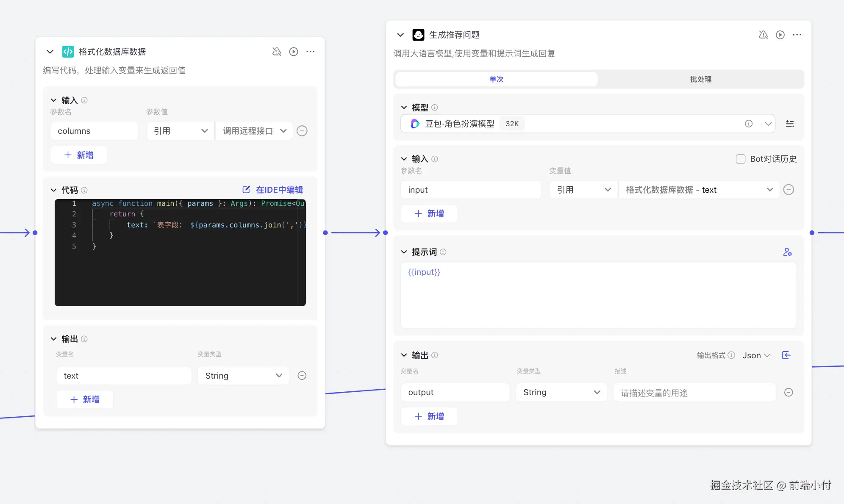This screenshot has height=504, width=844.
Task: Click the mute-notification icon on the 生成推荐问题 node
Action: pos(763,35)
